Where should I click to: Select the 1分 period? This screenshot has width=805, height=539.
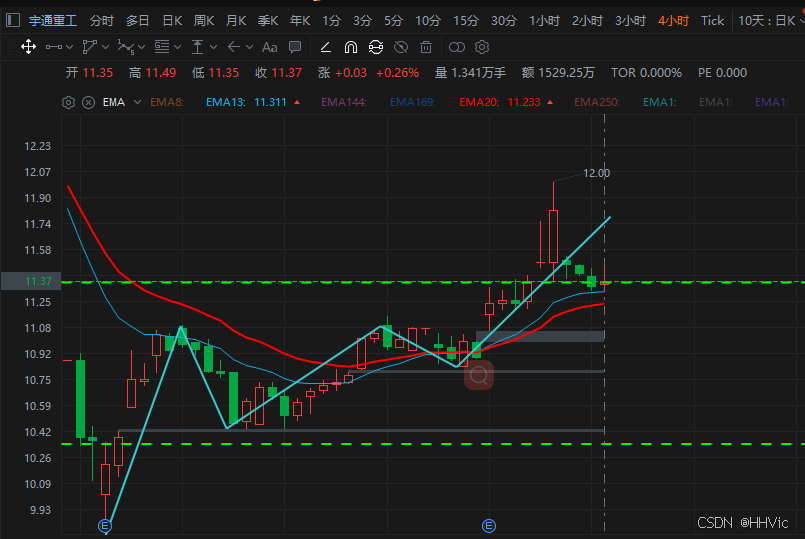[331, 21]
